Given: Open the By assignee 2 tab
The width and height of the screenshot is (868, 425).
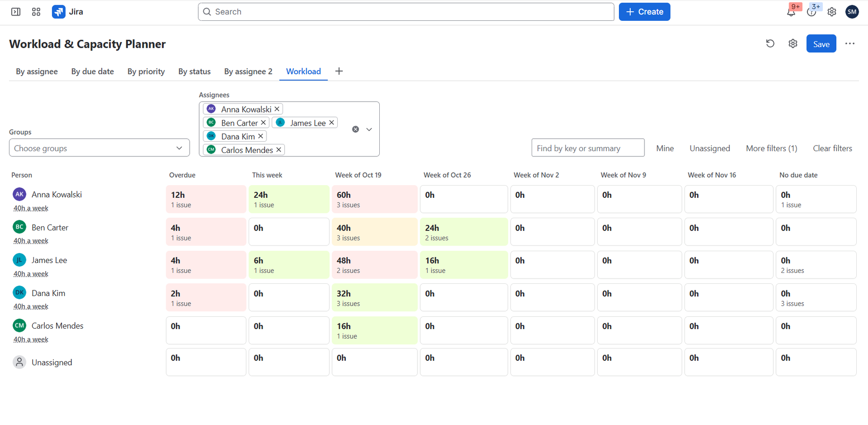Looking at the screenshot, I should point(248,71).
